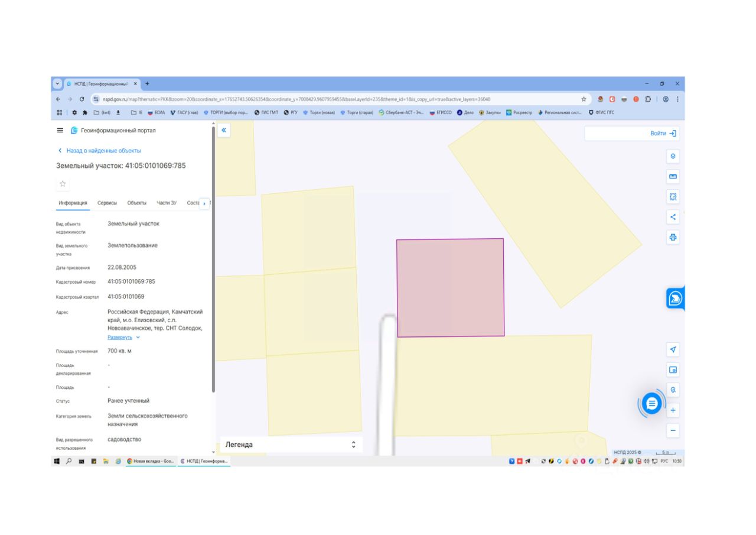Select the садоводство permitted use value
Image resolution: width=756 pixels, height=535 pixels.
[x=124, y=440]
